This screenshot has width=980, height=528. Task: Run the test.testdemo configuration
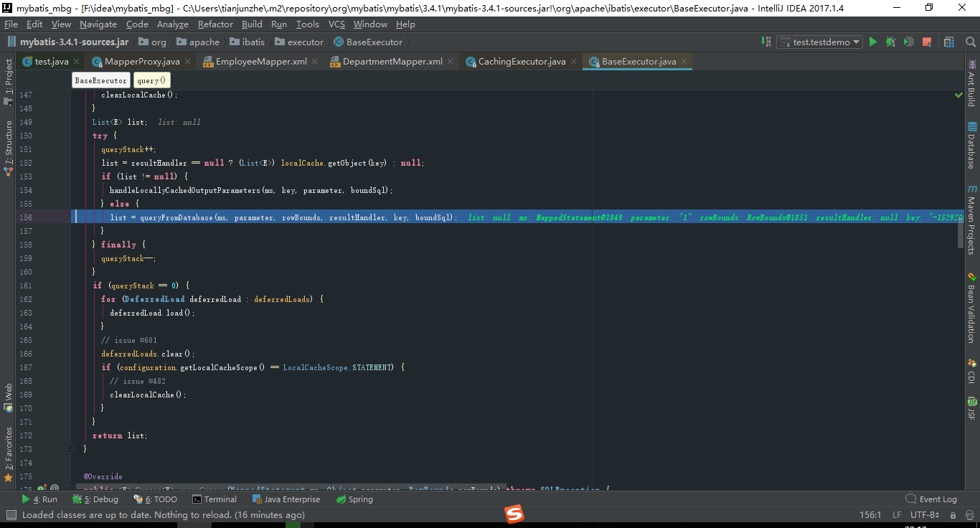click(873, 42)
